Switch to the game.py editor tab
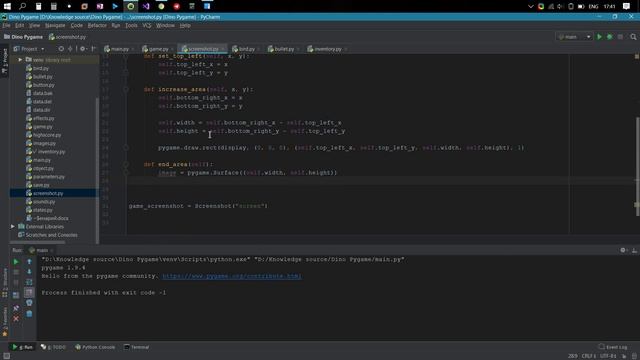The width and height of the screenshot is (640, 360). (158, 49)
